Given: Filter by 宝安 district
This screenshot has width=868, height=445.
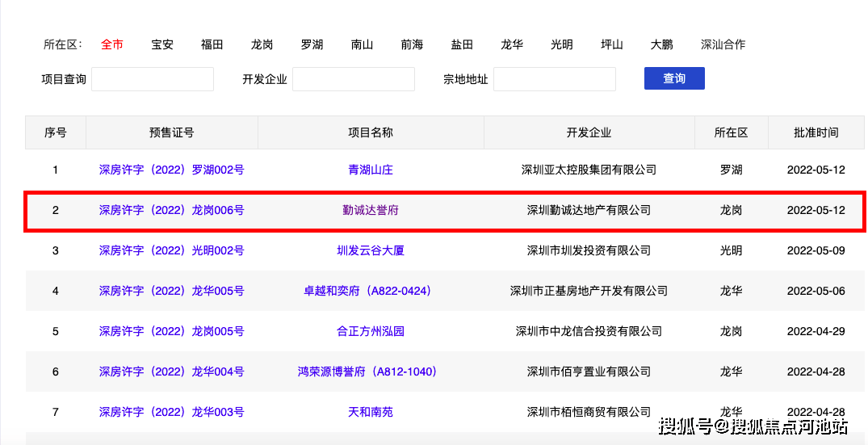Looking at the screenshot, I should (162, 44).
